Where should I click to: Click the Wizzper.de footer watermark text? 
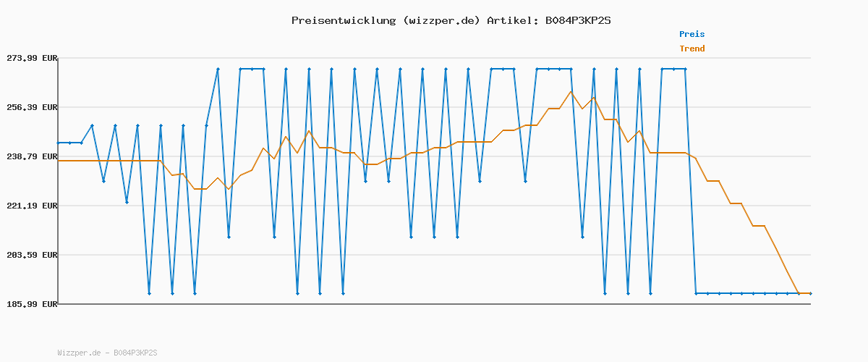(107, 353)
